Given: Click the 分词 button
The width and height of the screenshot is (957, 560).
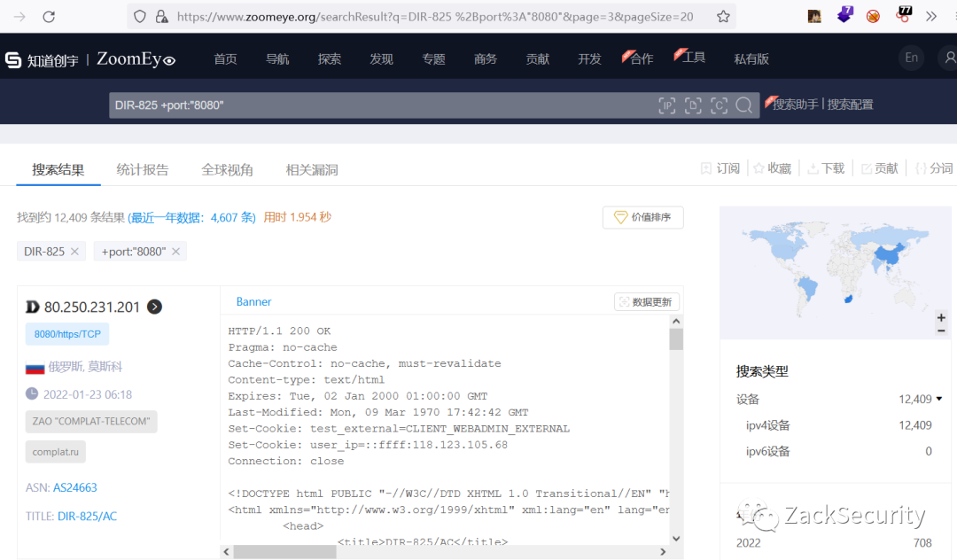Looking at the screenshot, I should coord(934,168).
